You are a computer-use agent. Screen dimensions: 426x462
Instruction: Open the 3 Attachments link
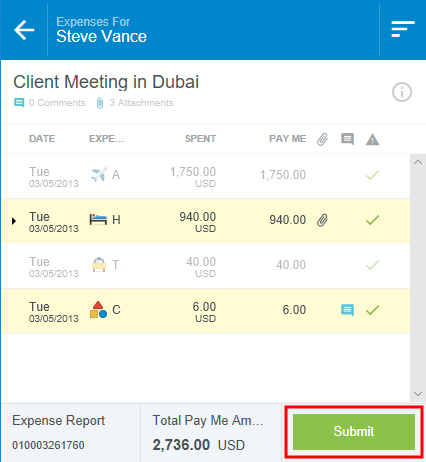(135, 103)
